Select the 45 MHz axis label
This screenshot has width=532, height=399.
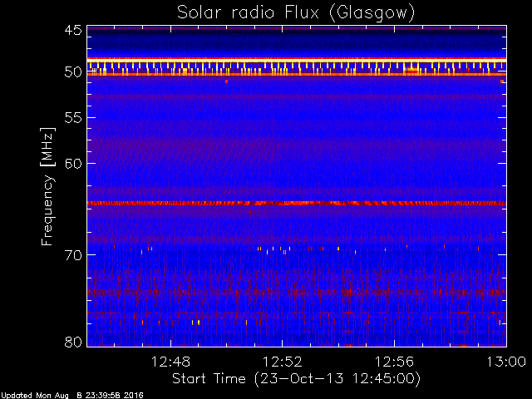[73, 30]
